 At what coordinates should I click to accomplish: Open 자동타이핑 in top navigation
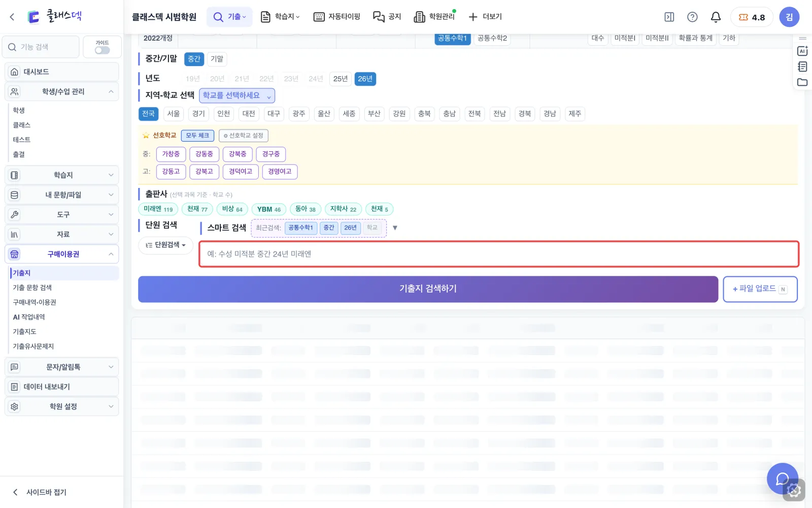[x=337, y=17]
